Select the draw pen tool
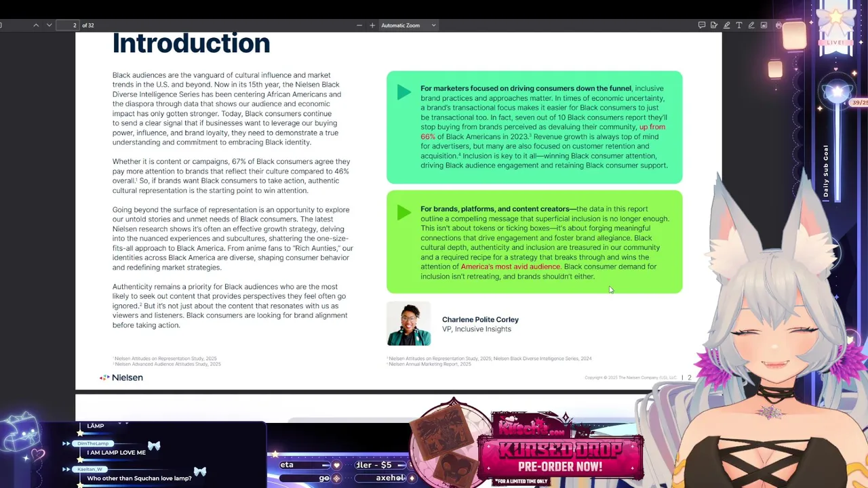Screen dimensions: 868x488 pyautogui.click(x=751, y=25)
